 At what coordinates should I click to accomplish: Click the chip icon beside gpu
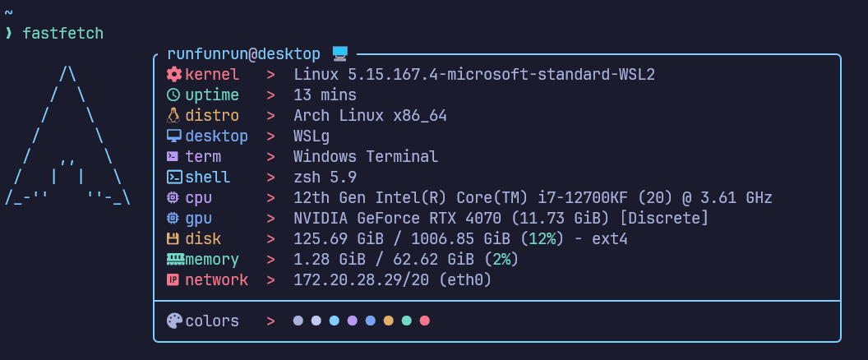(x=173, y=218)
